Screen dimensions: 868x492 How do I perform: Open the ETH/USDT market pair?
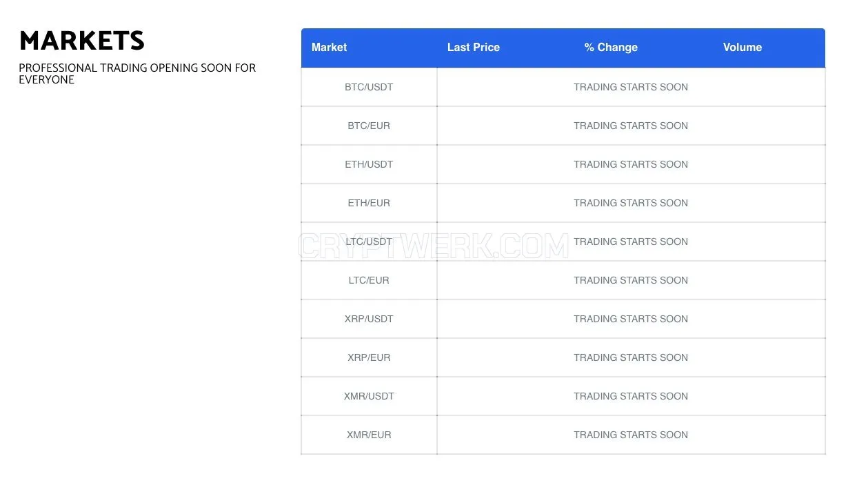pos(369,164)
